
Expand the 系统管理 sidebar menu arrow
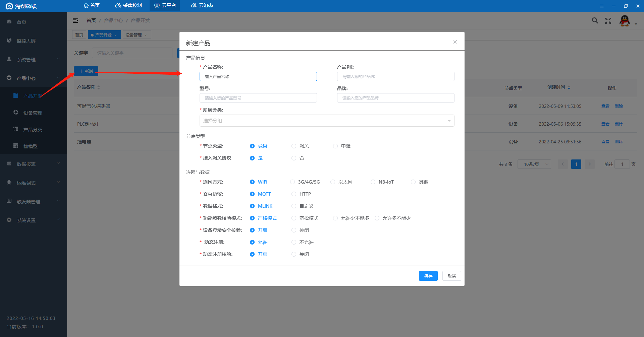(58, 59)
